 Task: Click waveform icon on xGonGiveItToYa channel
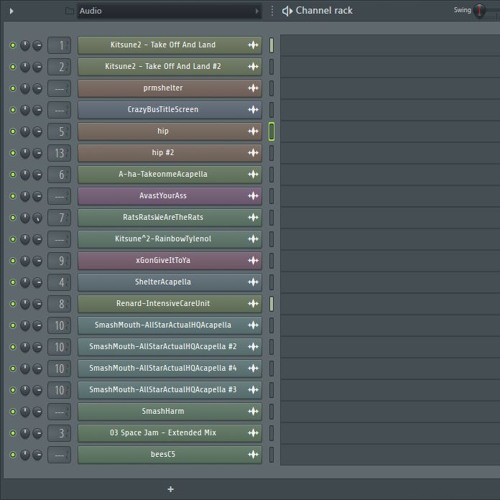coord(253,260)
